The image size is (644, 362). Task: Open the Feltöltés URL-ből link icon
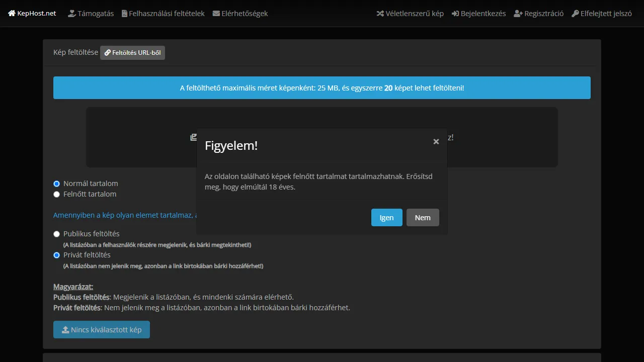click(107, 52)
